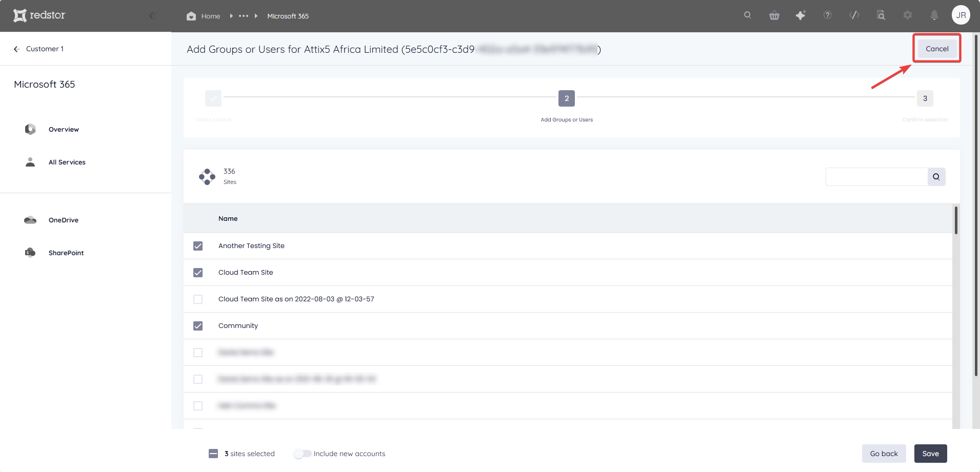
Task: Uncheck Another Testing Site
Action: click(198, 246)
